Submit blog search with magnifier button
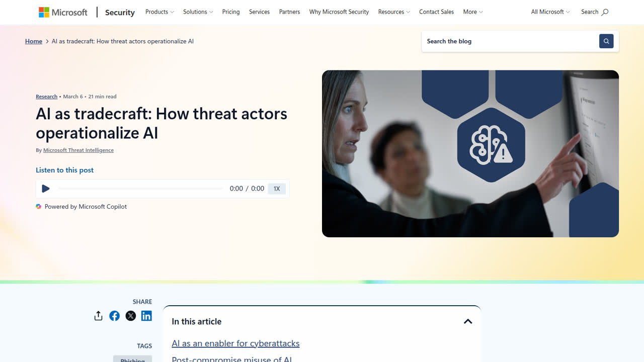The width and height of the screenshot is (644, 362). [606, 41]
